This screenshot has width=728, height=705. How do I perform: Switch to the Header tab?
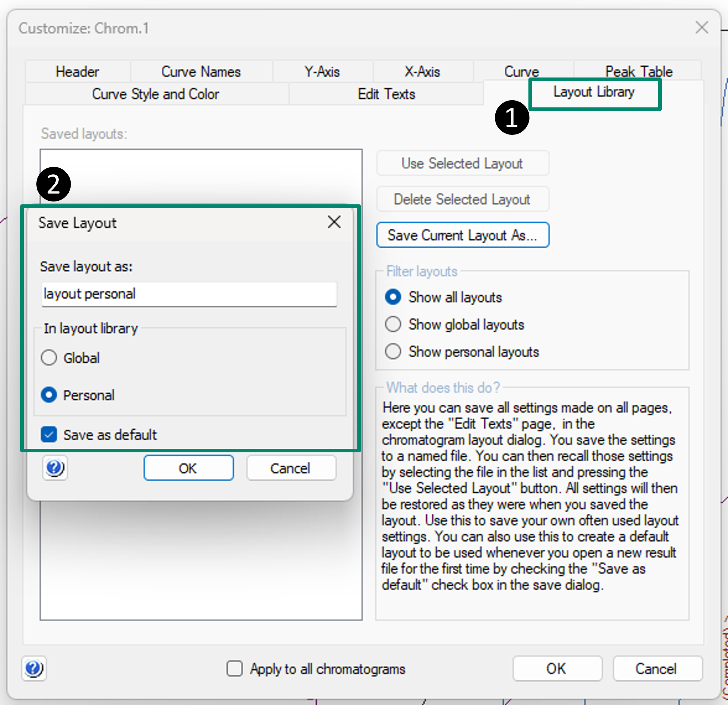coord(77,71)
